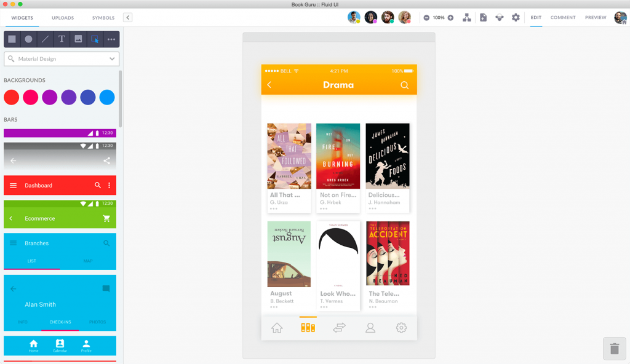Click the trash delete icon
Viewport: 630px width, 364px height.
click(614, 348)
